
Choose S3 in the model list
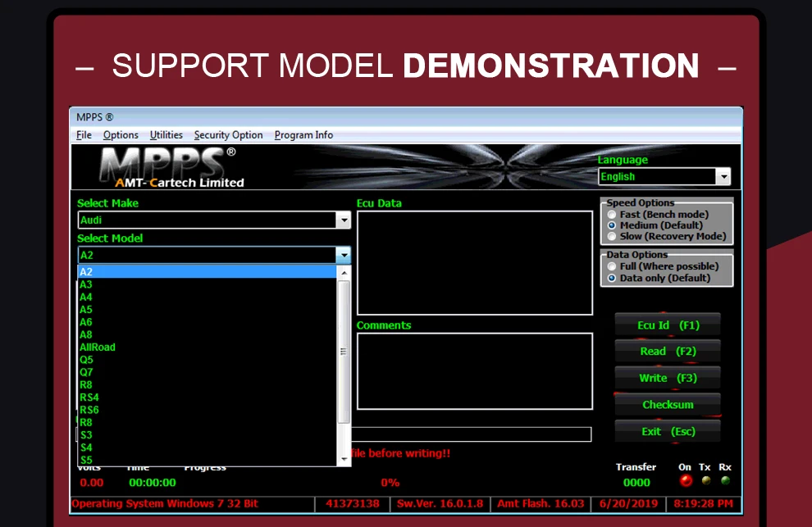point(208,435)
